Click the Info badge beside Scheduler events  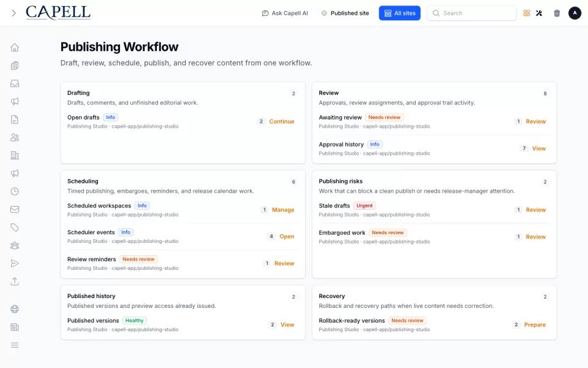coord(126,232)
